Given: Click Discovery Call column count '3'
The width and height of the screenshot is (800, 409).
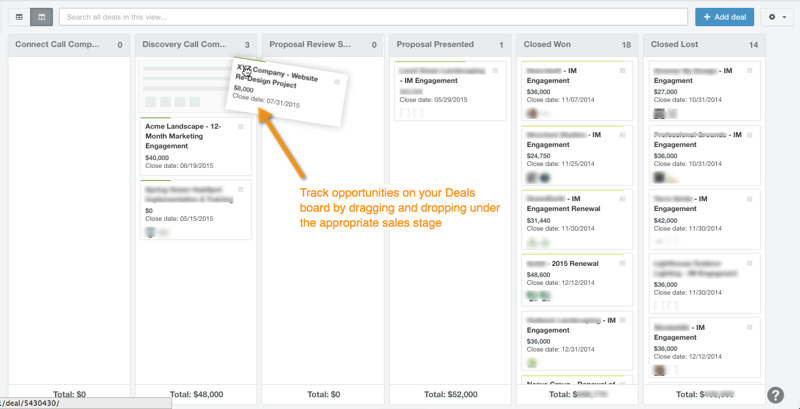Looking at the screenshot, I should [247, 45].
